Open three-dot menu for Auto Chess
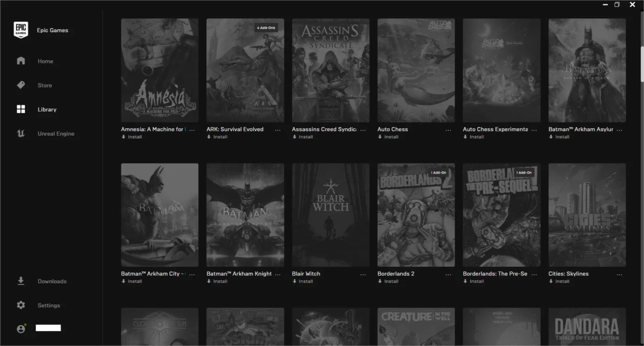The image size is (644, 346). coord(448,130)
